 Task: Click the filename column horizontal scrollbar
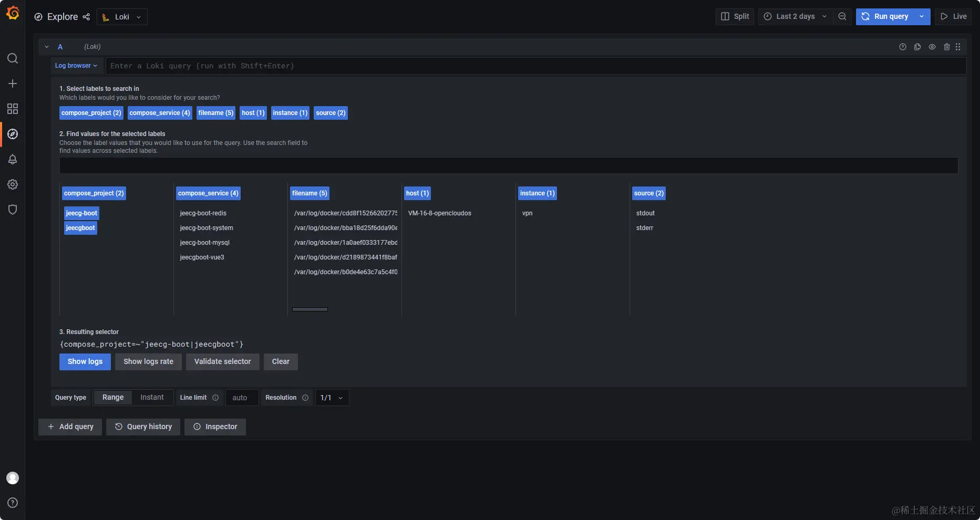[x=310, y=309]
